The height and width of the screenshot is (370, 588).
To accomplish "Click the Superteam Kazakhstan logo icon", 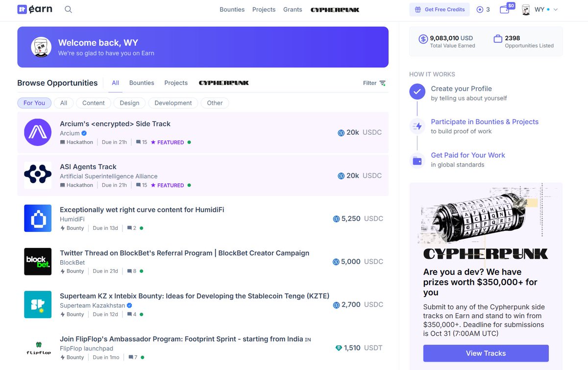I will click(x=38, y=304).
